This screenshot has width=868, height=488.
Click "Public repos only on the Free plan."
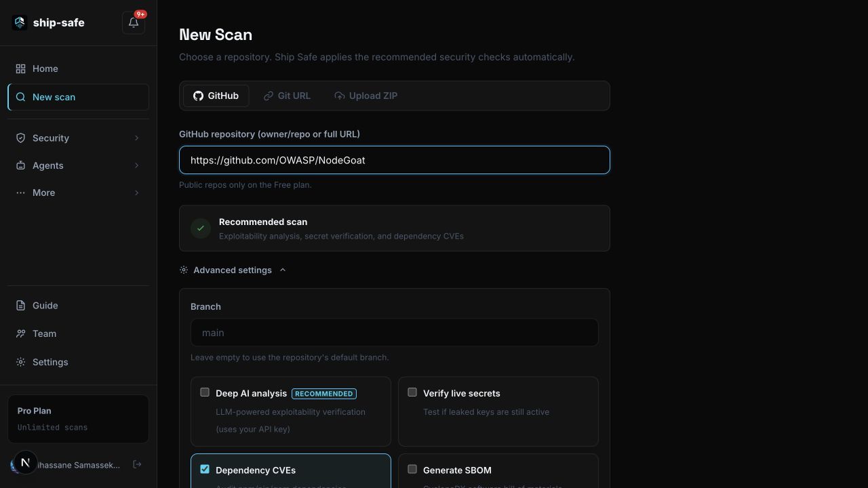point(245,184)
